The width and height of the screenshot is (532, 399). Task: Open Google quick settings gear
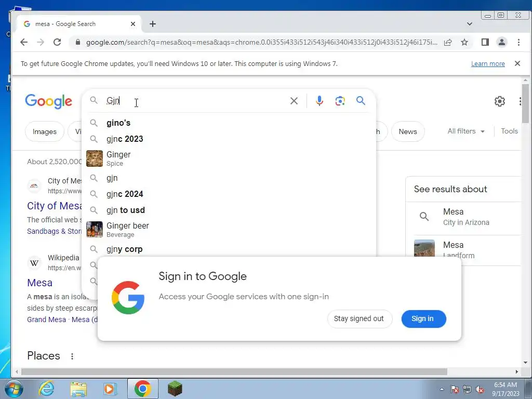[499, 101]
